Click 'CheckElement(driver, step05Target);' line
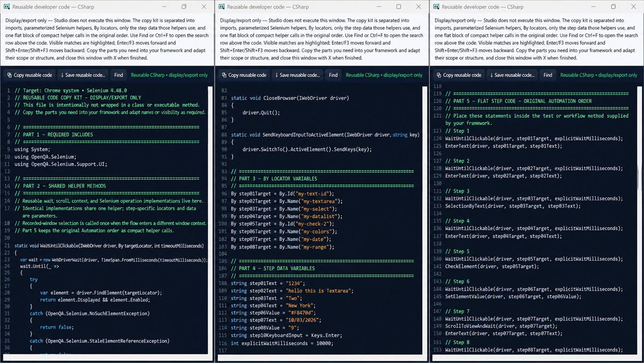 coord(492,266)
